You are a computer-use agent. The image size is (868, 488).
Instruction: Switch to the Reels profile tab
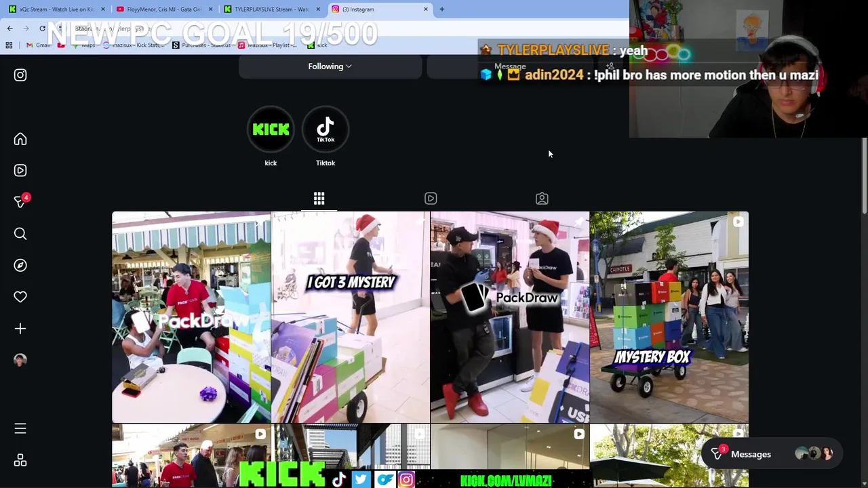[x=431, y=199]
